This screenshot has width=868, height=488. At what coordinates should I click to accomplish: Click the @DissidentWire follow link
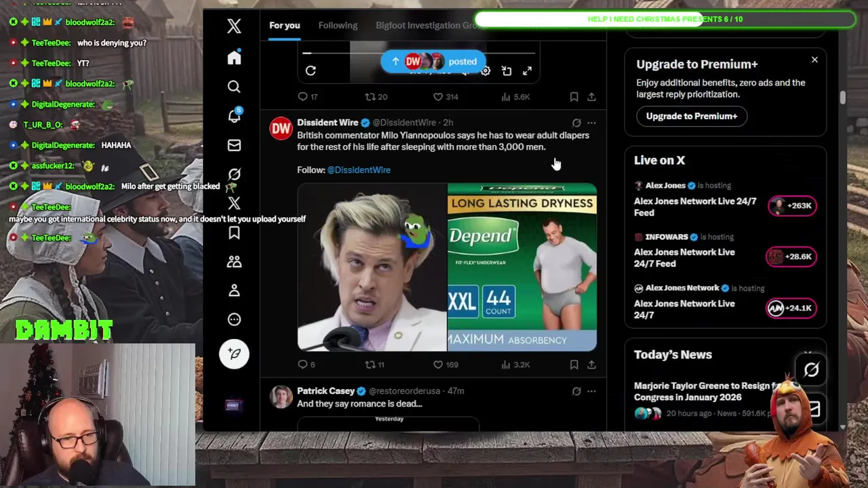point(359,170)
